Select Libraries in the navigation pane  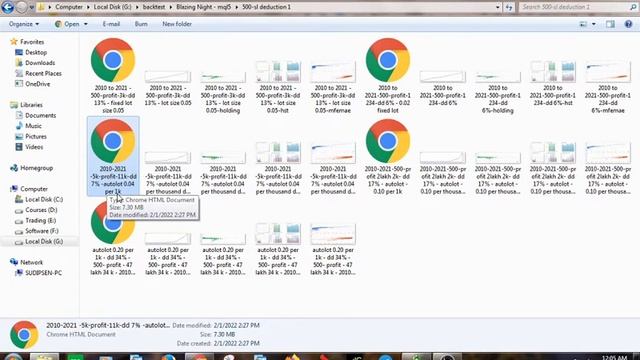pyautogui.click(x=31, y=105)
